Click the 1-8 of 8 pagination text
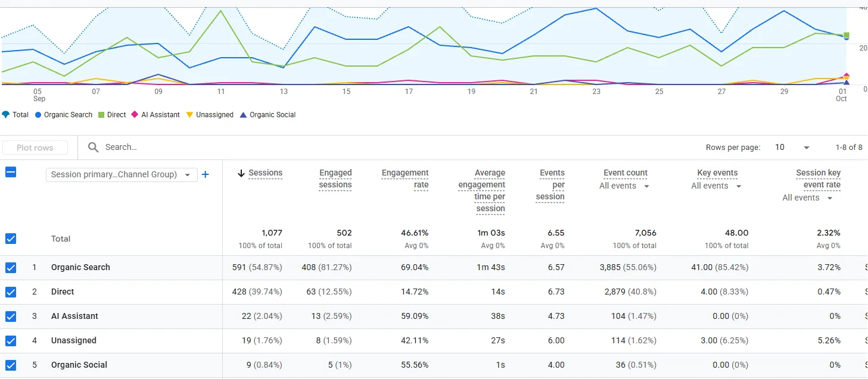 [849, 148]
